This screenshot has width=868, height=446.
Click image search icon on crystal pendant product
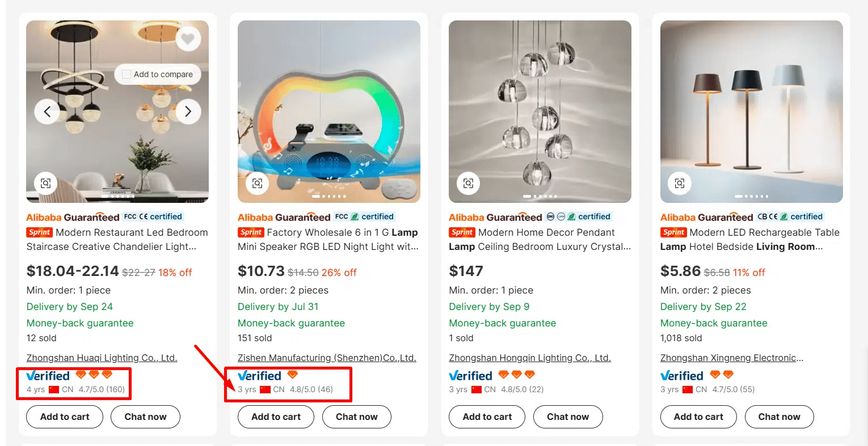[468, 183]
